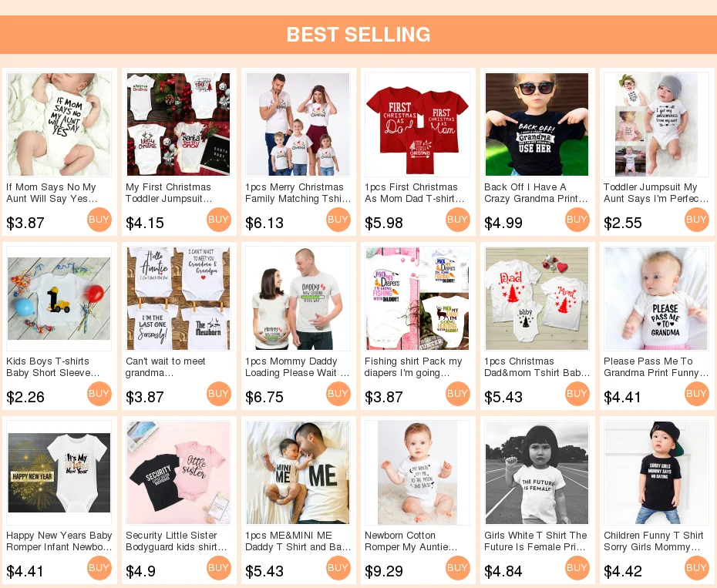View the Please Pass Me To Grandma image
Viewport: 717px width, 588px height.
656,298
